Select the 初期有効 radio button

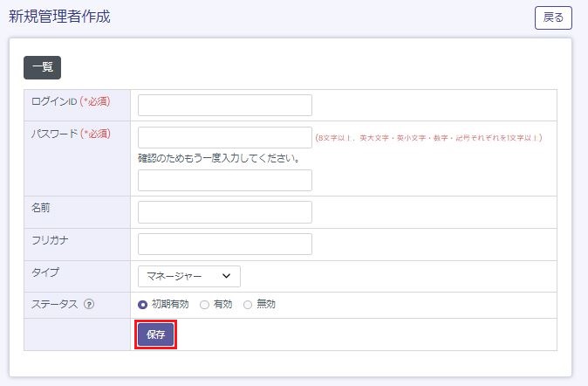point(143,305)
